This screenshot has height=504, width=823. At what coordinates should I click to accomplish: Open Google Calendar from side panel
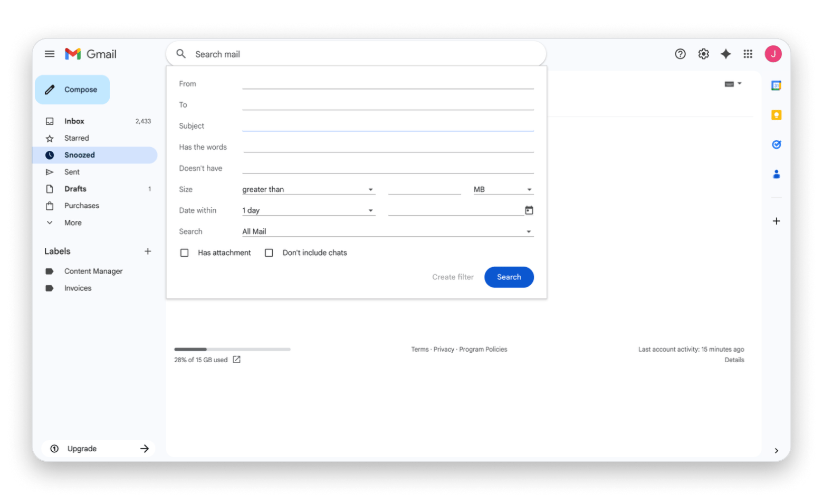tap(776, 85)
